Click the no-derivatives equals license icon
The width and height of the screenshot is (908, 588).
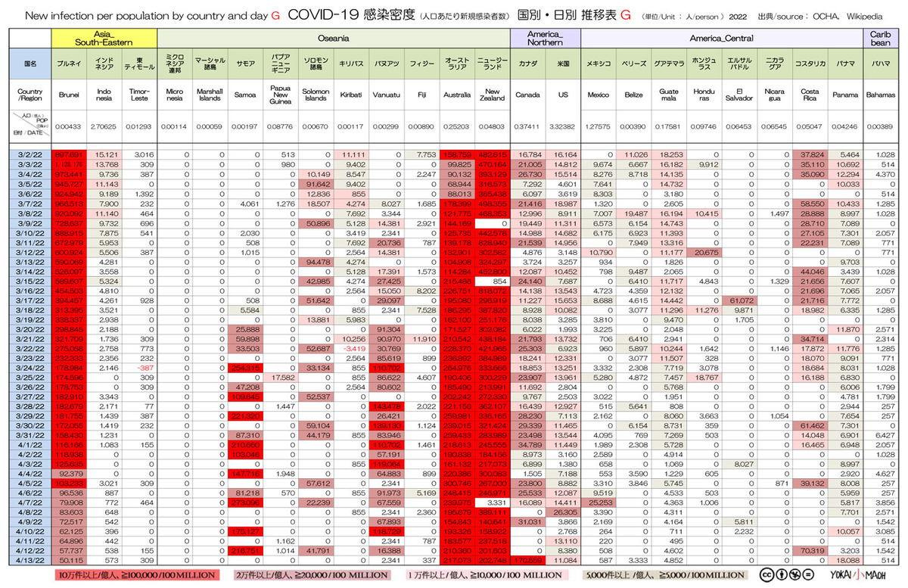[807, 574]
